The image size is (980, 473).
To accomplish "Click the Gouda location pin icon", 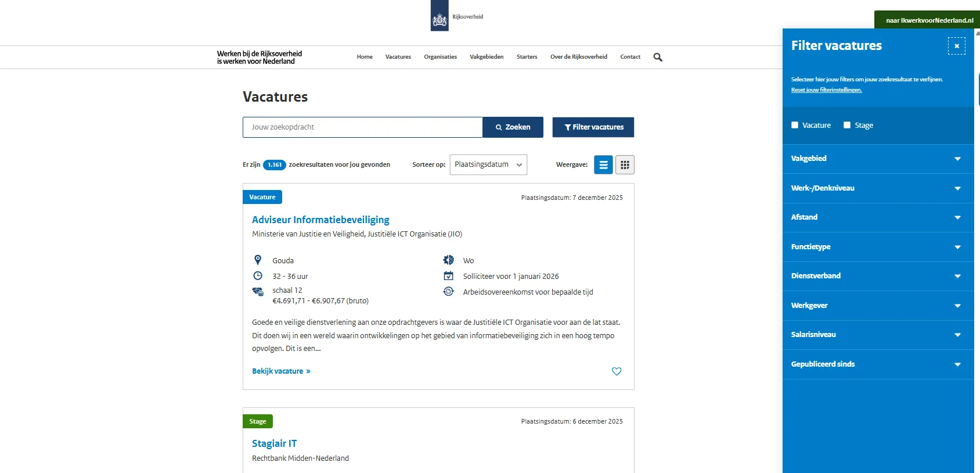I will click(x=258, y=260).
